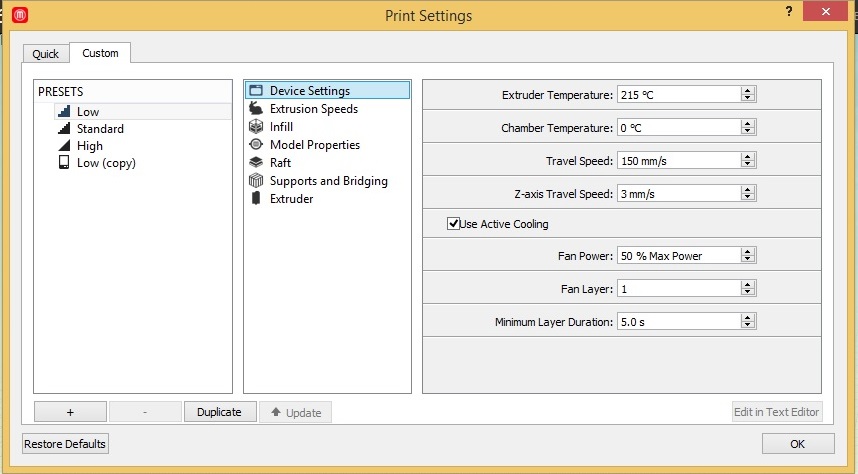858x474 pixels.
Task: Click the Restore Defaults button
Action: (x=65, y=443)
